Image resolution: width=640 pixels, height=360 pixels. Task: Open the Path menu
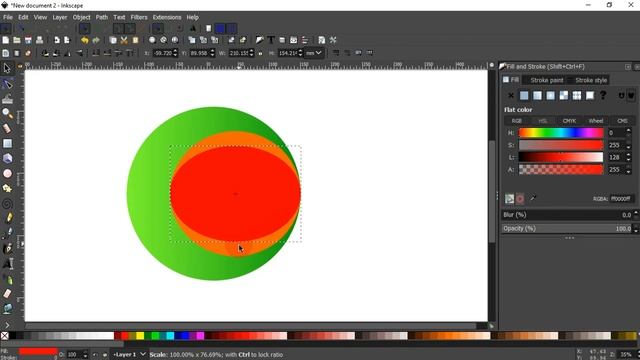click(x=102, y=17)
